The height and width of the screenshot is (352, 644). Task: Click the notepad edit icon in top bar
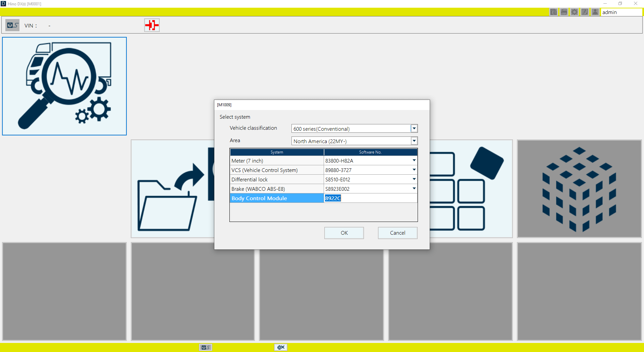(x=585, y=12)
